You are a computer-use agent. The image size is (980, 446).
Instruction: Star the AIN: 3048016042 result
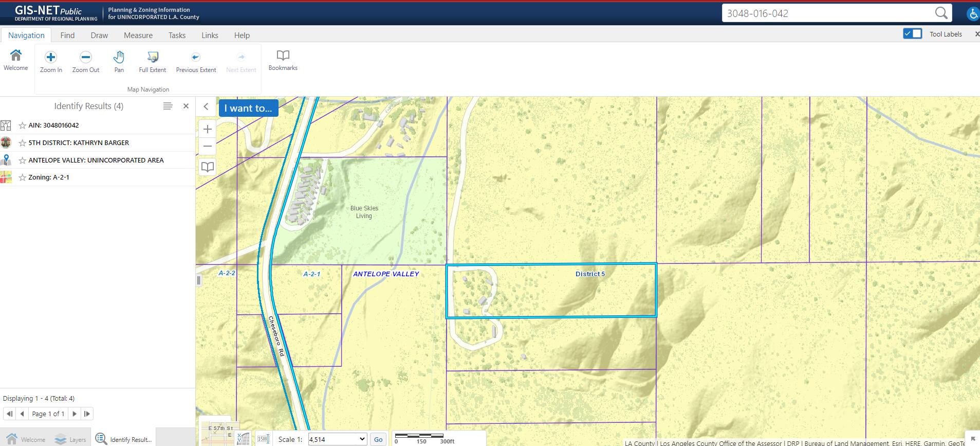(22, 126)
